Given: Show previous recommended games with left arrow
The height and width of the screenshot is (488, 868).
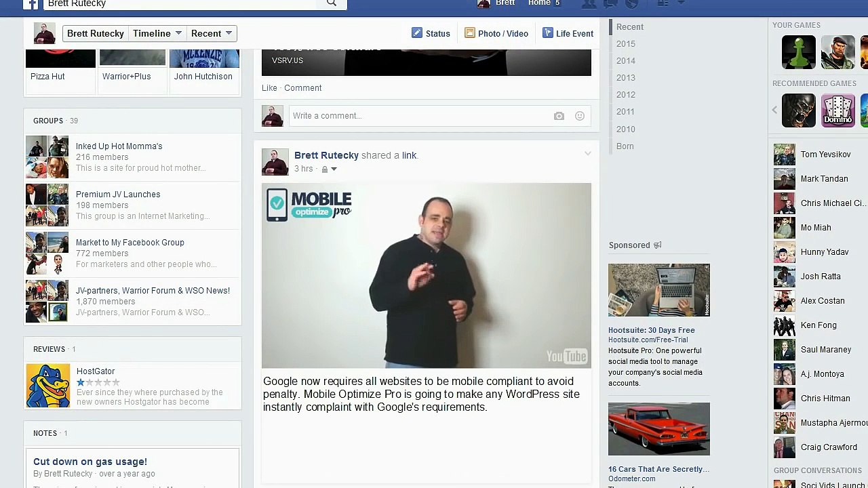Looking at the screenshot, I should (774, 110).
